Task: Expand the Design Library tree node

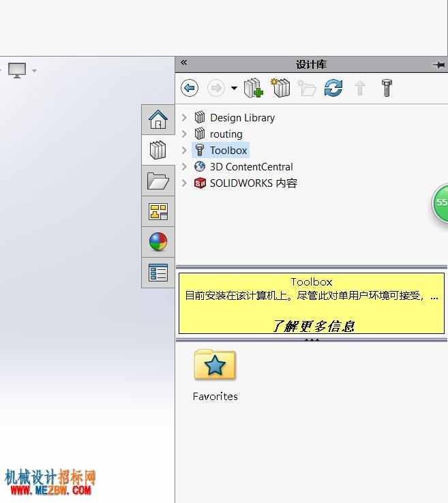Action: point(184,117)
